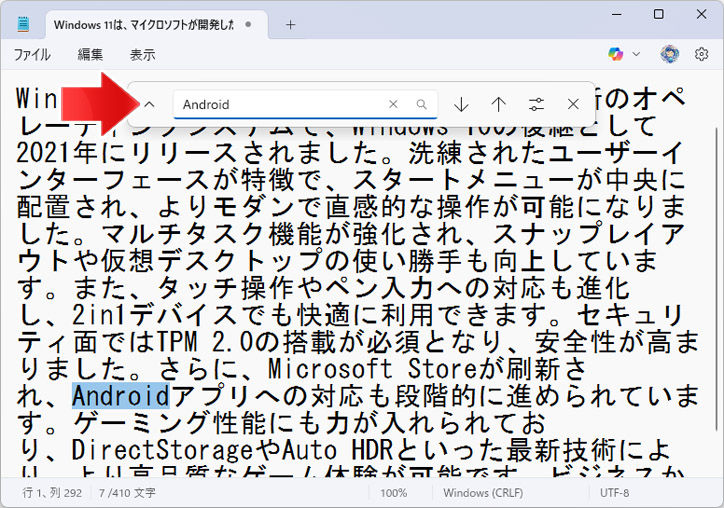The height and width of the screenshot is (508, 724).
Task: Clear the search text with the X in the field
Action: pyautogui.click(x=393, y=104)
